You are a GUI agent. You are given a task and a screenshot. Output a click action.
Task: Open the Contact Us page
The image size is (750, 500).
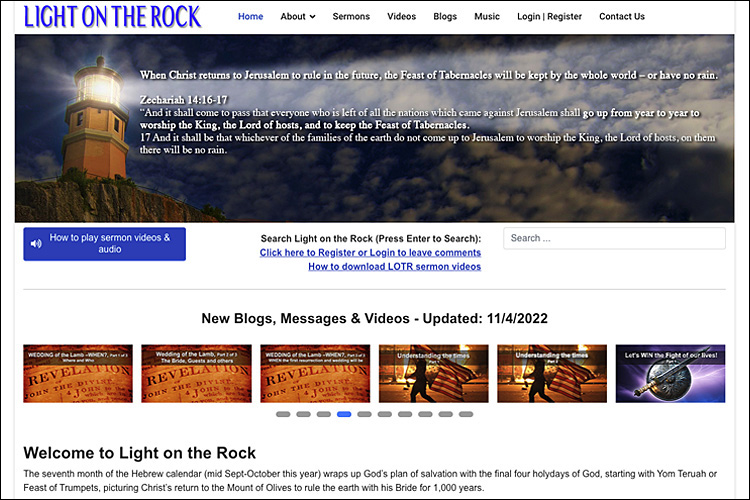pyautogui.click(x=622, y=16)
